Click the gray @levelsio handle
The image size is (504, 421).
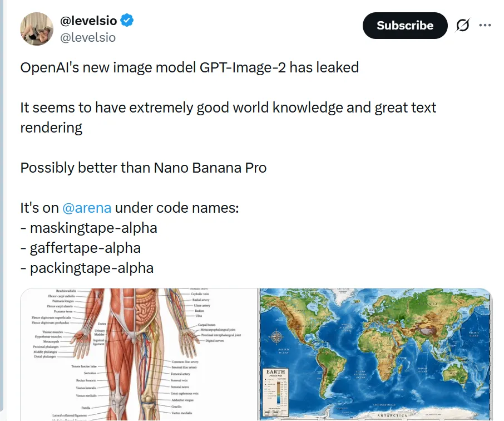coord(88,38)
